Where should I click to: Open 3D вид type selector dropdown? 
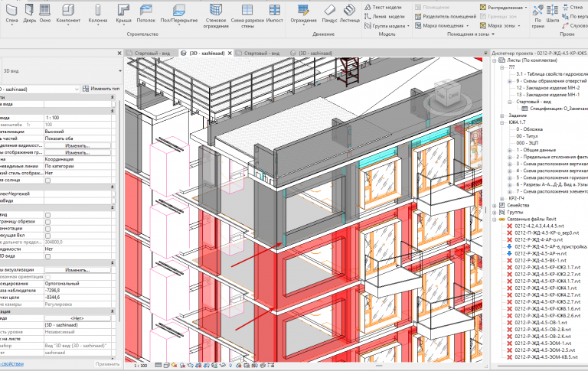[x=120, y=71]
